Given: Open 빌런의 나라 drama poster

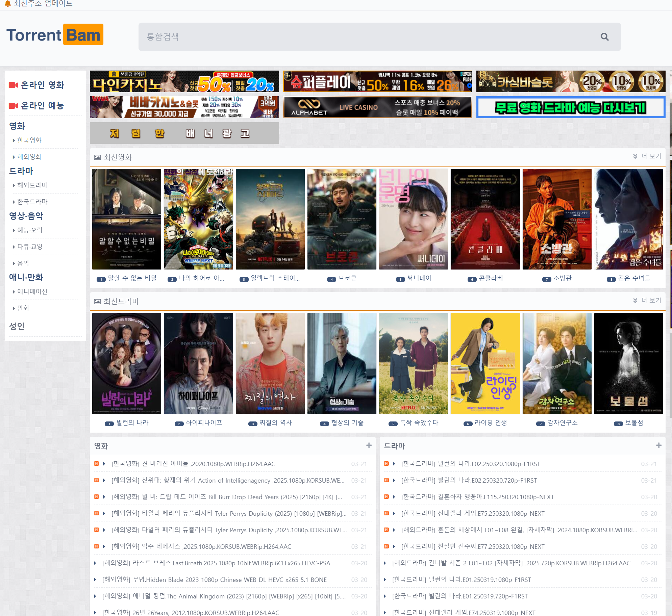Looking at the screenshot, I should (x=127, y=363).
